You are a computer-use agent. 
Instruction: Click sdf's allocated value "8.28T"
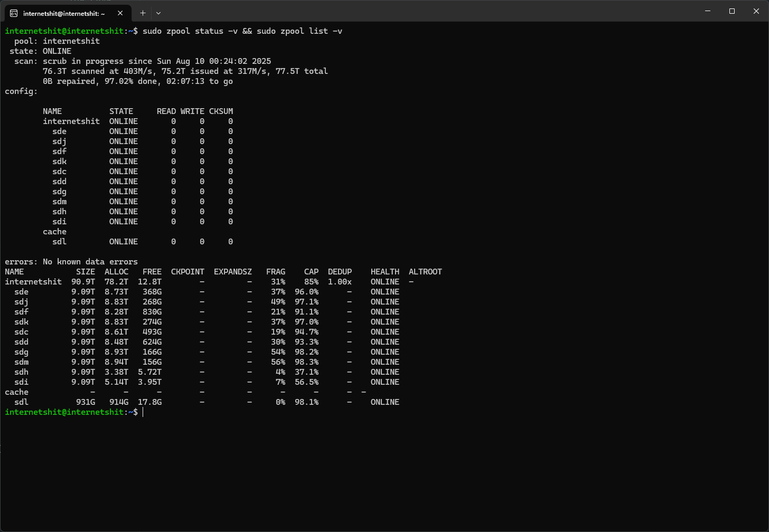click(x=116, y=312)
